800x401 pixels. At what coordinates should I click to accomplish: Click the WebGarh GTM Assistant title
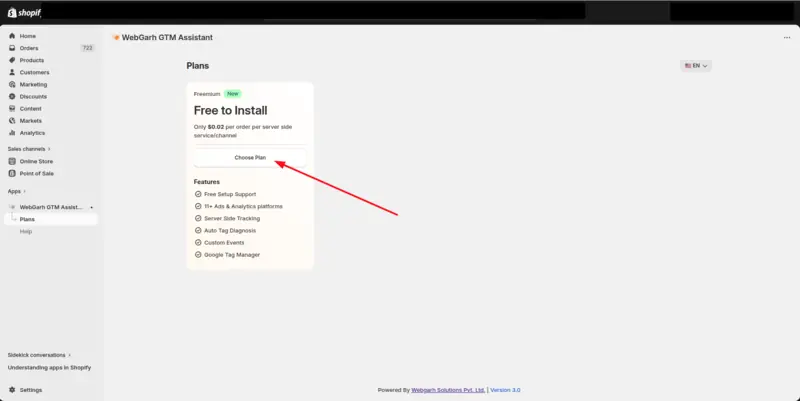click(167, 37)
